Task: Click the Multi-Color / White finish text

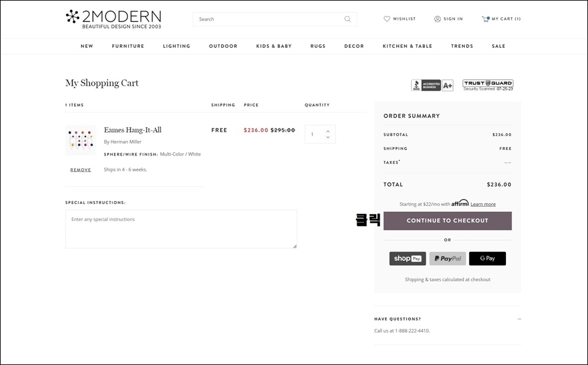Action: tap(180, 154)
